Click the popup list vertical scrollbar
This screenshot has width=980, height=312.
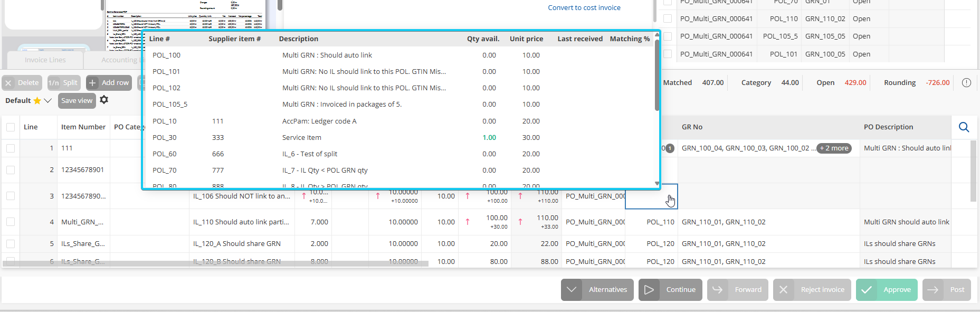pos(657,74)
